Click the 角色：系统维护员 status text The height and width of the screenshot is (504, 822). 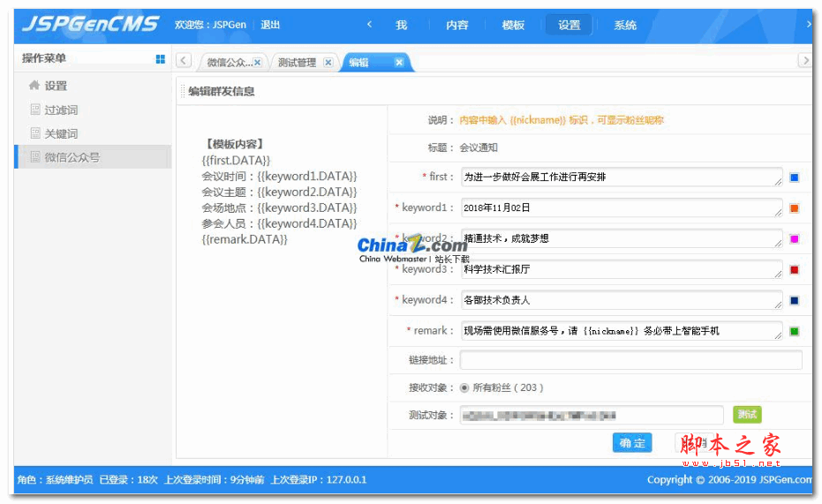coord(55,480)
